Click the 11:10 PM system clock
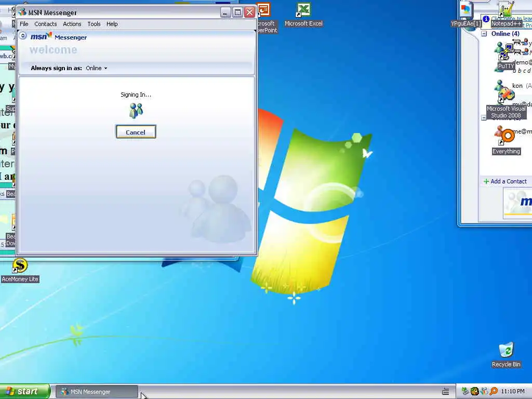The height and width of the screenshot is (399, 532). click(x=512, y=392)
